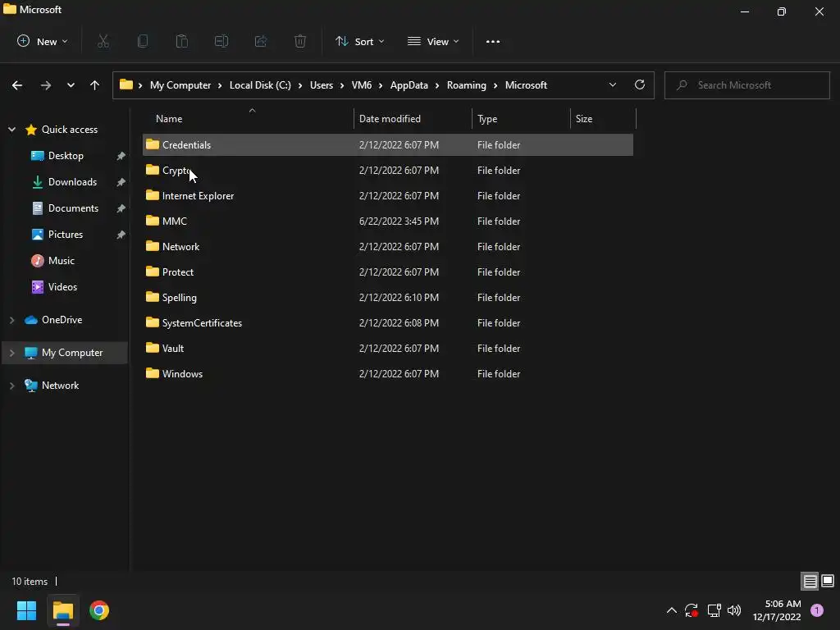
Task: Click the AppData breadcrumb segment
Action: 409,85
